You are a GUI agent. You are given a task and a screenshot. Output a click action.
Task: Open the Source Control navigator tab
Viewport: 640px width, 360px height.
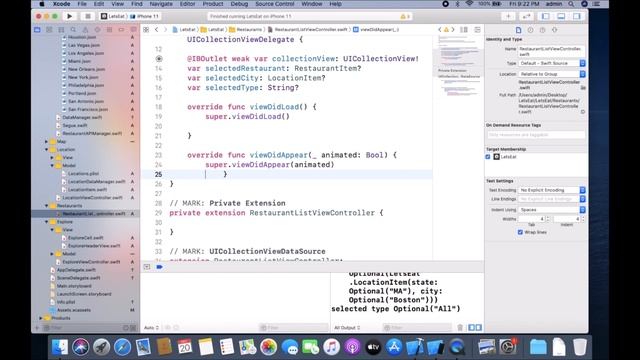(49, 30)
